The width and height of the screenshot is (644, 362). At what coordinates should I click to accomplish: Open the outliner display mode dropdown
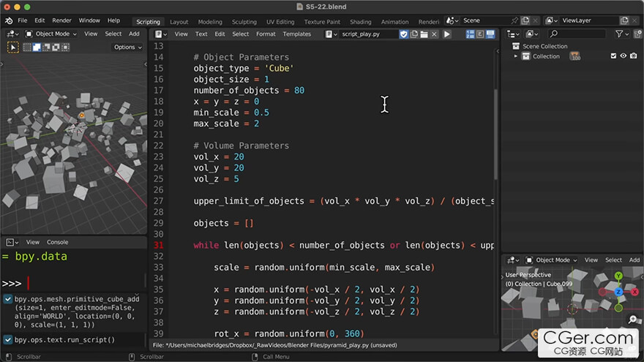533,34
